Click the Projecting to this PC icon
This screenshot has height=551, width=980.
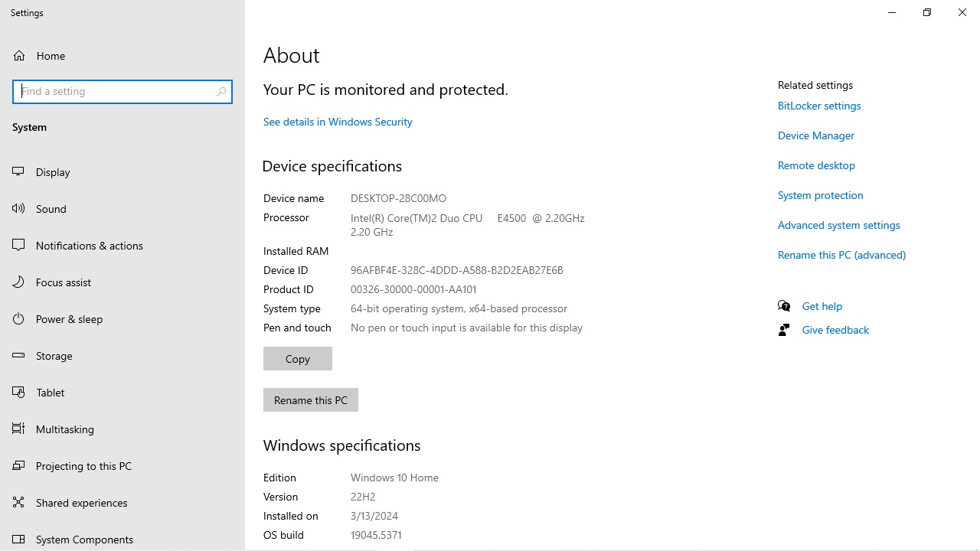coord(19,466)
